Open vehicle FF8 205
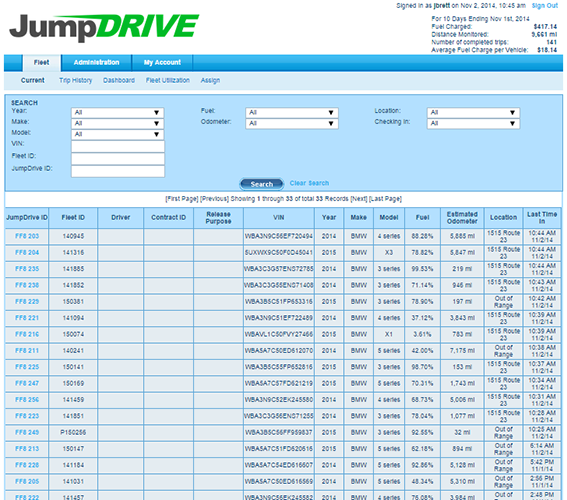 (x=27, y=482)
